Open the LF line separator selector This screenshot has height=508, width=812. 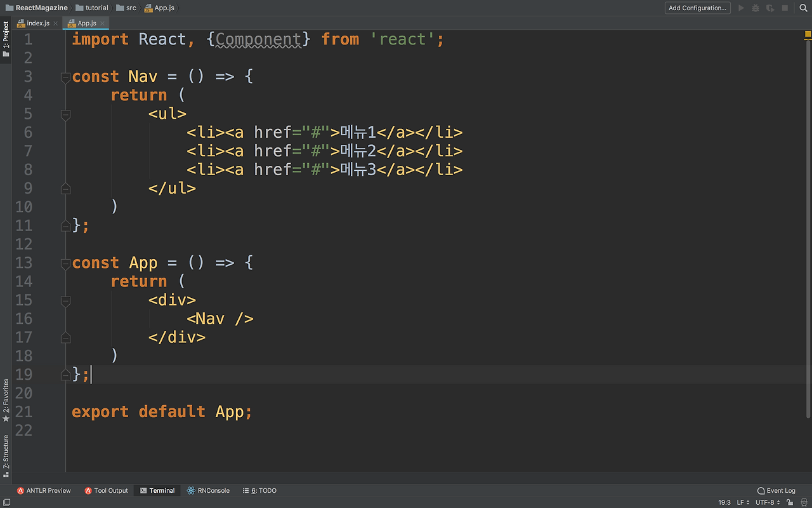(x=742, y=502)
